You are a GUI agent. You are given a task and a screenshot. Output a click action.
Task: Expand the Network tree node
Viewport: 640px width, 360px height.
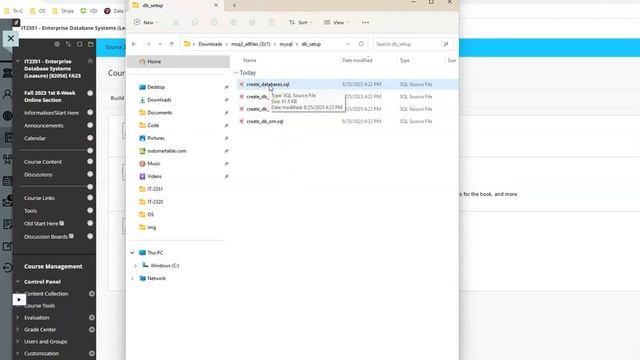click(x=132, y=278)
